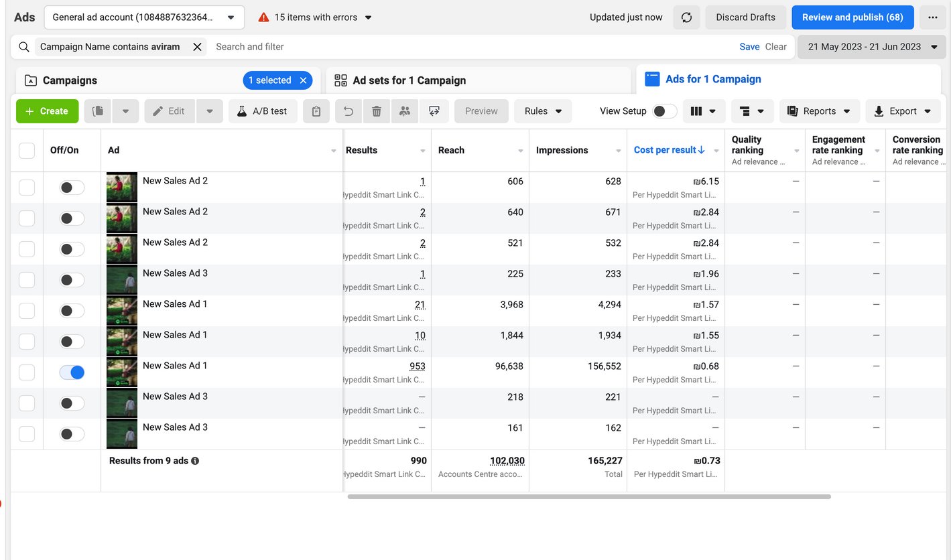The height and width of the screenshot is (560, 951).
Task: Click the search magnifier icon
Action: pos(24,47)
